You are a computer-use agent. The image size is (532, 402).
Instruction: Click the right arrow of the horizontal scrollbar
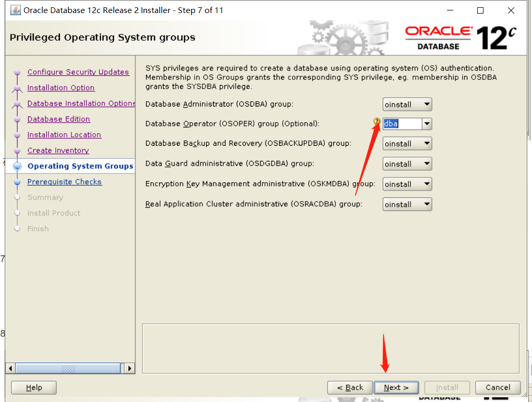click(129, 368)
